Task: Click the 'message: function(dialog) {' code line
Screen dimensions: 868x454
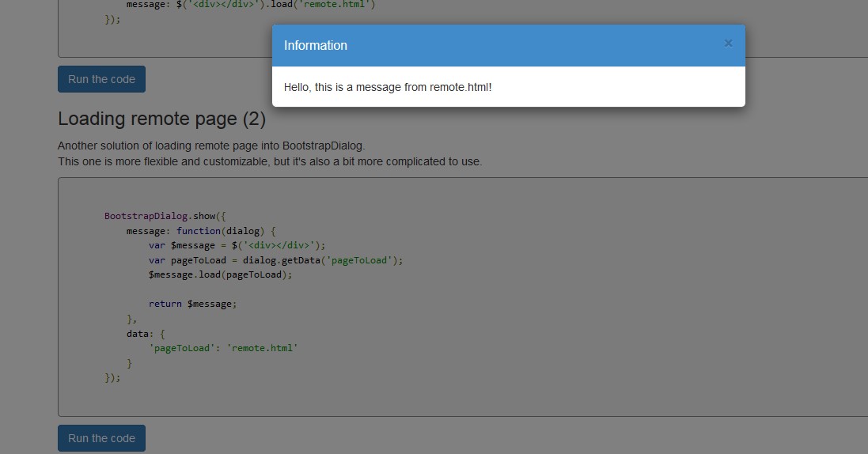Action: pos(200,231)
